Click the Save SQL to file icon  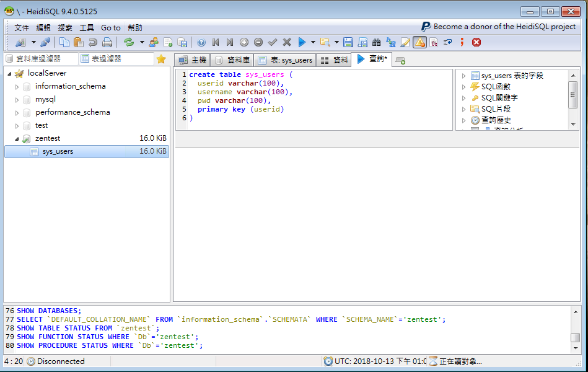[x=348, y=42]
